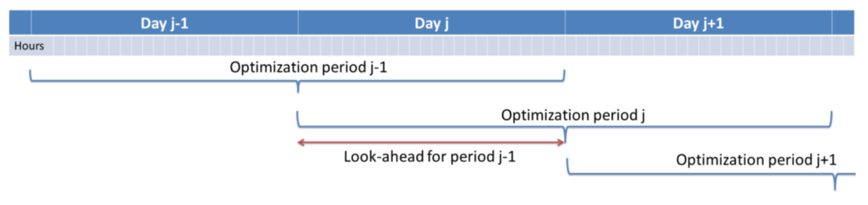Click the Hours row label
Screen dimensions: 868x205
click(x=29, y=46)
